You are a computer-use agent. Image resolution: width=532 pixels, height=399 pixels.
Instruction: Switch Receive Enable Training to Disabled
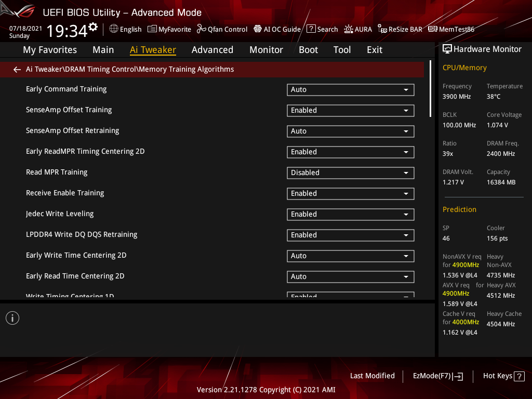350,193
